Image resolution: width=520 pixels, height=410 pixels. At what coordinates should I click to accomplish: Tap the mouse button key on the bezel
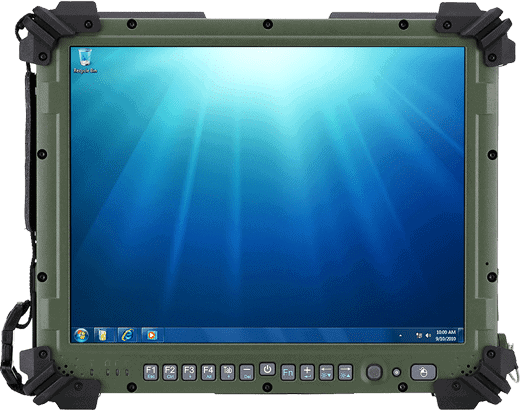423,372
